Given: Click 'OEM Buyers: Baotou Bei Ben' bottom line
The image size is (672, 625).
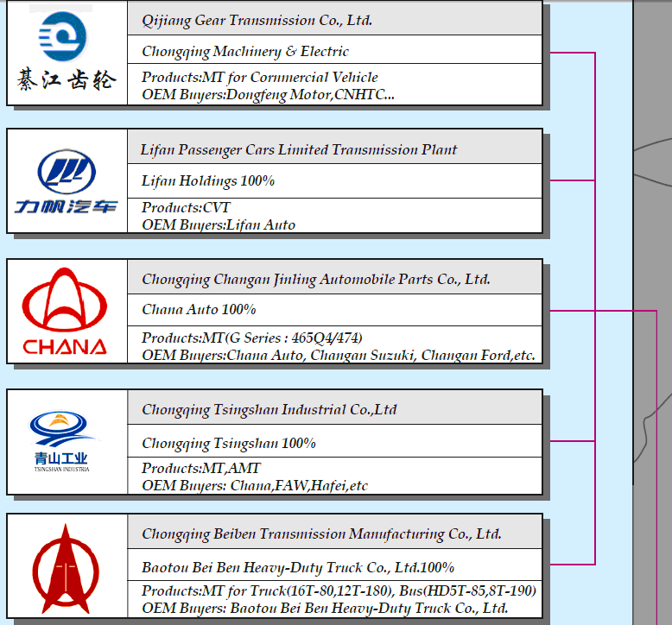Looking at the screenshot, I should tap(325, 609).
